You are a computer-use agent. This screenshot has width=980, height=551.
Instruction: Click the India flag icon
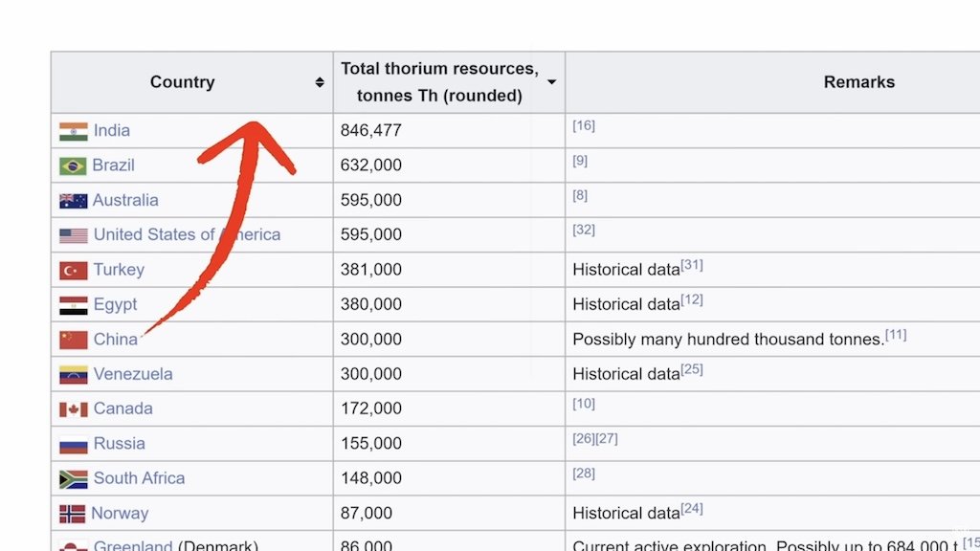73,131
